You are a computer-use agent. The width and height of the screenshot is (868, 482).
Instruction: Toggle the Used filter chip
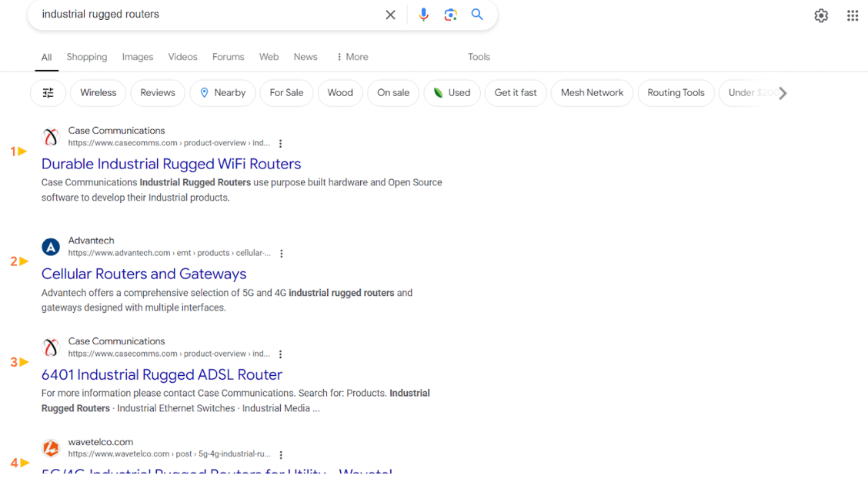click(x=452, y=93)
